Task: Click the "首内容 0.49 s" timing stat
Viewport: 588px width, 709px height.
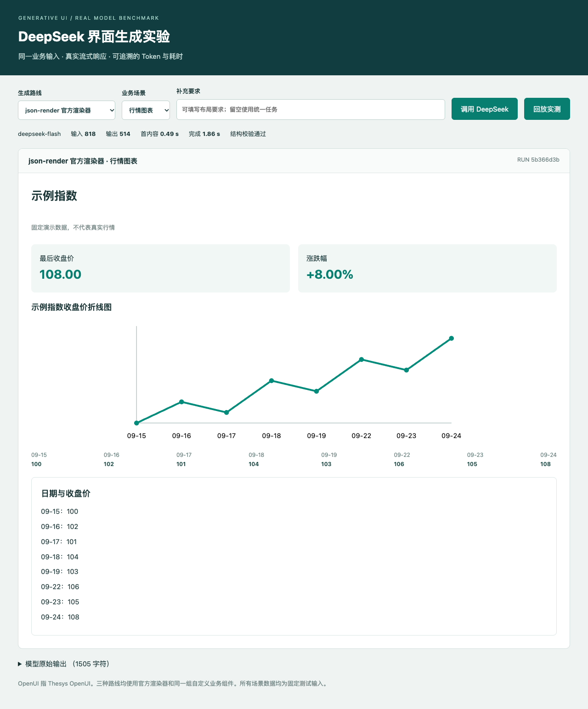Action: point(159,134)
